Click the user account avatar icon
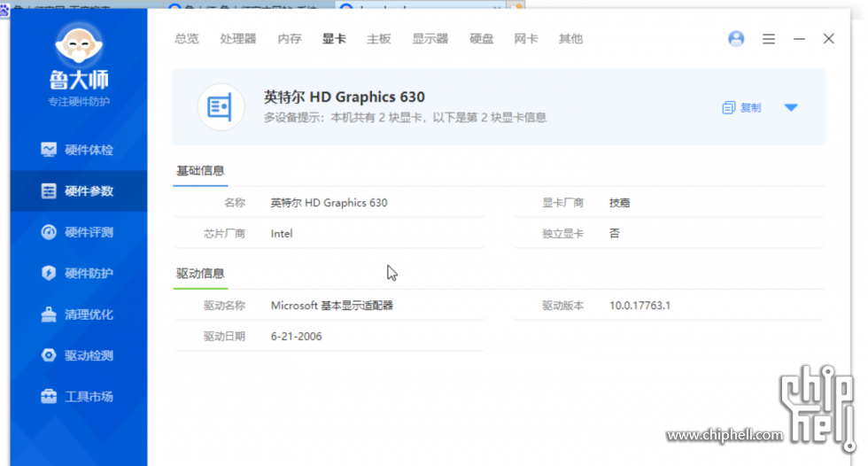Screen dimensions: 868x466 pyautogui.click(x=736, y=39)
